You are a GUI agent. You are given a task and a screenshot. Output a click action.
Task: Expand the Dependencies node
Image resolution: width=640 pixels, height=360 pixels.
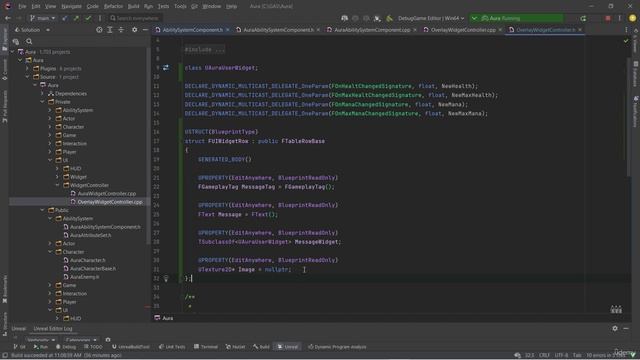click(42, 93)
